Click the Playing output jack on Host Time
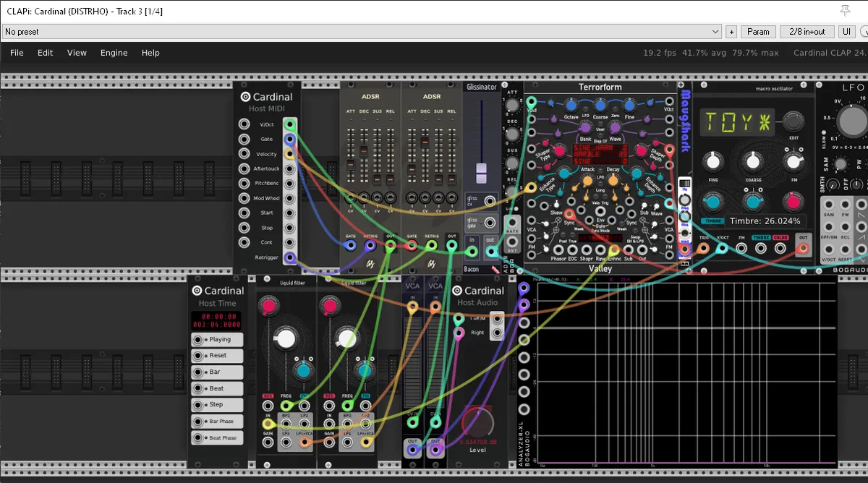The width and height of the screenshot is (868, 483). tap(197, 339)
